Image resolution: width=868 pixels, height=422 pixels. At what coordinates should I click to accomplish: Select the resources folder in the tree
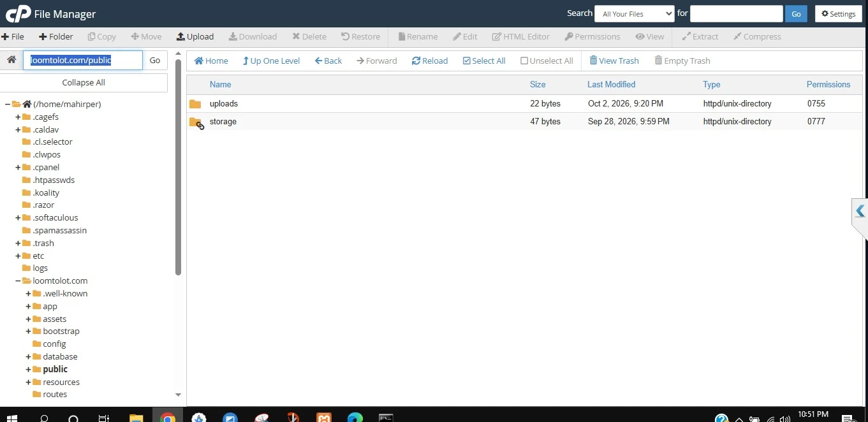tap(61, 382)
